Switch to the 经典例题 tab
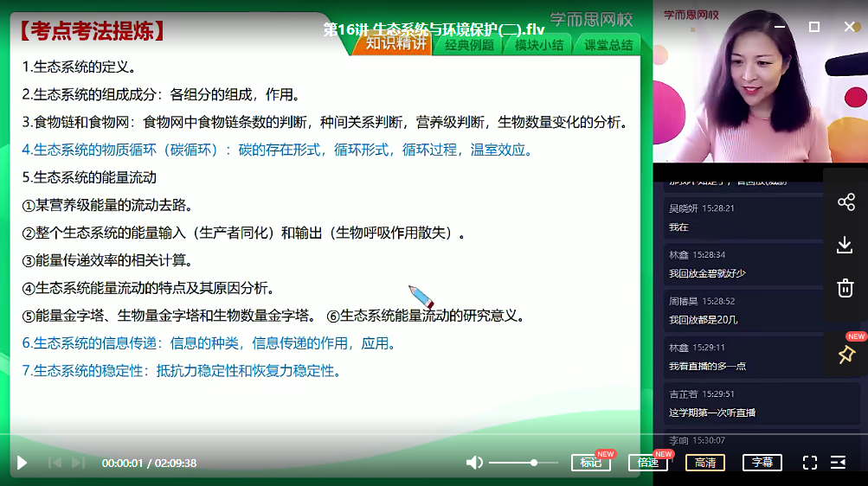The width and height of the screenshot is (868, 486). point(469,45)
